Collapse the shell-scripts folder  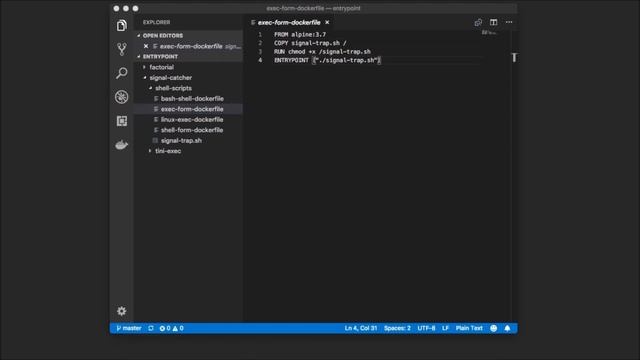189,88
